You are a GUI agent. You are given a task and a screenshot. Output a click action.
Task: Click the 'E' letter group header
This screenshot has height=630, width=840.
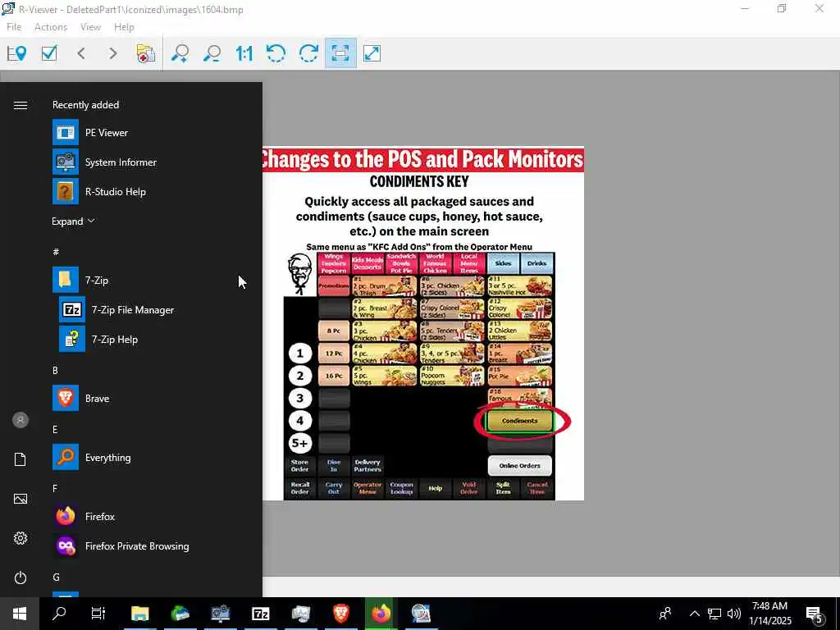tap(55, 429)
